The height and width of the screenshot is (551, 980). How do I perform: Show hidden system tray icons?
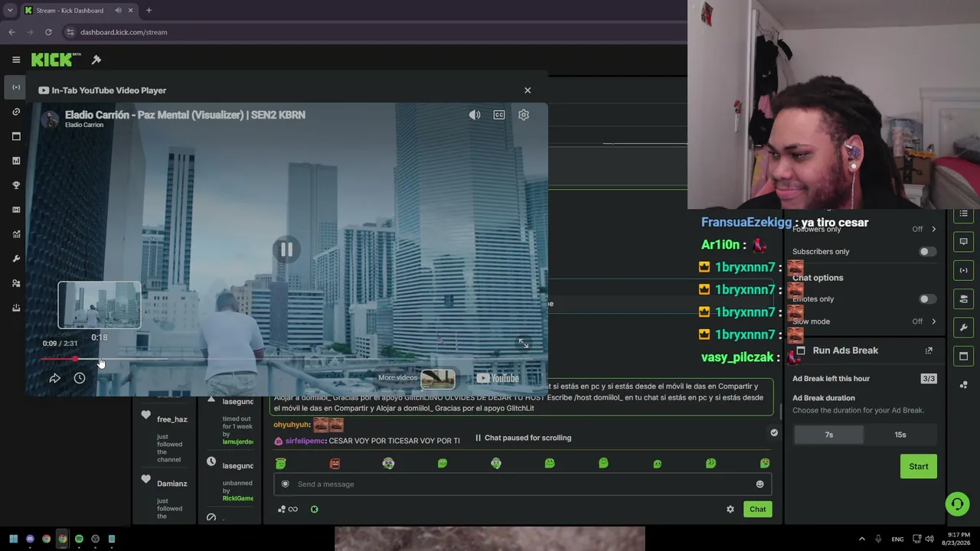pyautogui.click(x=861, y=539)
